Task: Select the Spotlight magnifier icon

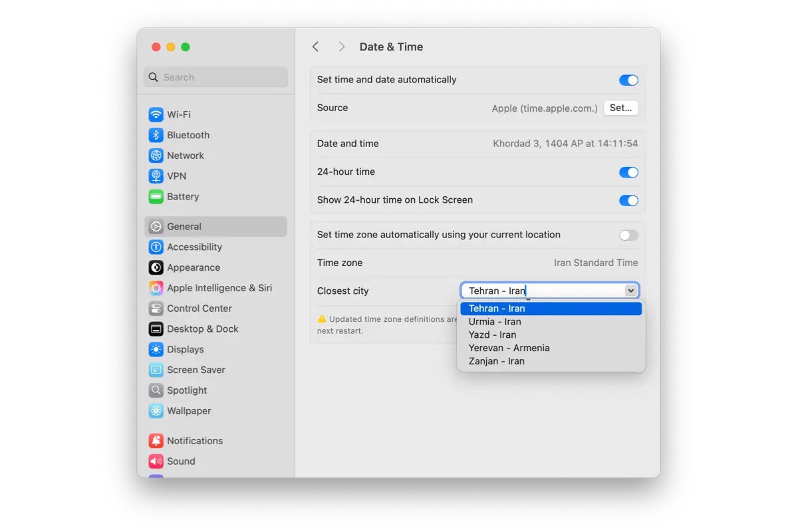Action: tap(156, 390)
